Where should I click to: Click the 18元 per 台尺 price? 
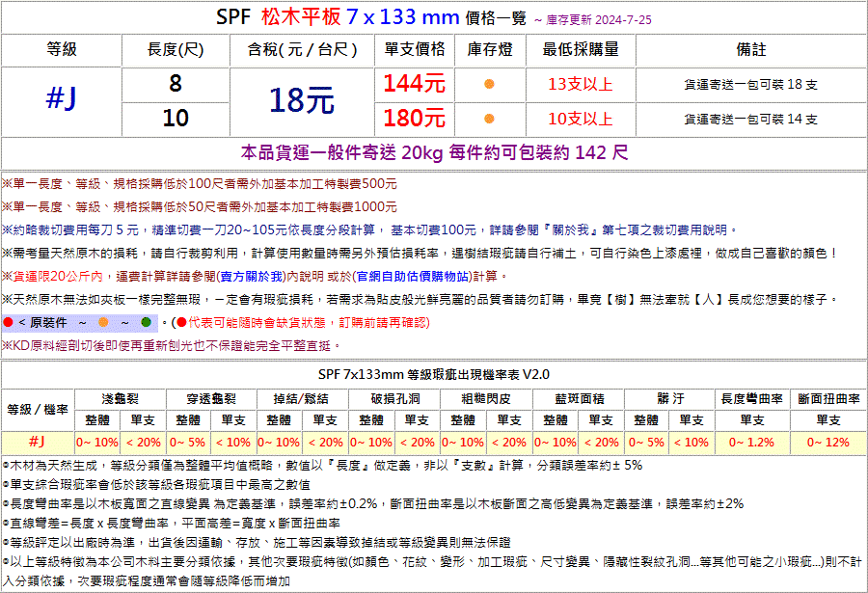pyautogui.click(x=302, y=100)
